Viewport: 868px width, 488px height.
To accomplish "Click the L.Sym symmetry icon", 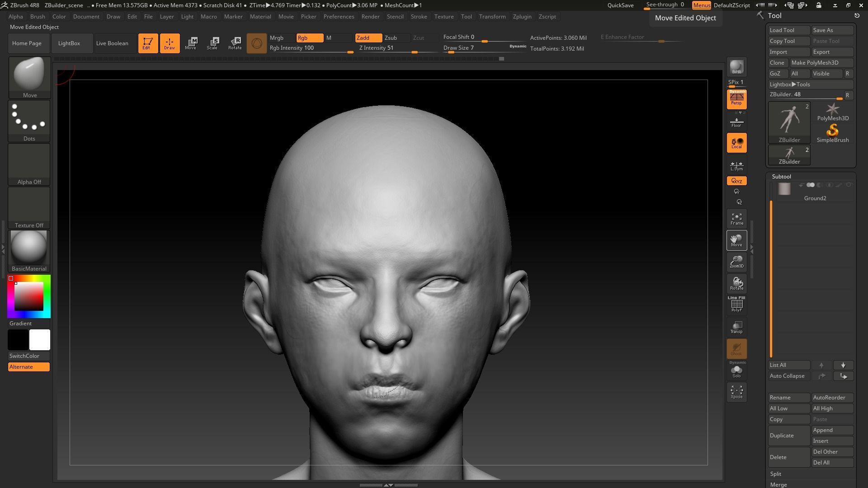I will point(736,165).
